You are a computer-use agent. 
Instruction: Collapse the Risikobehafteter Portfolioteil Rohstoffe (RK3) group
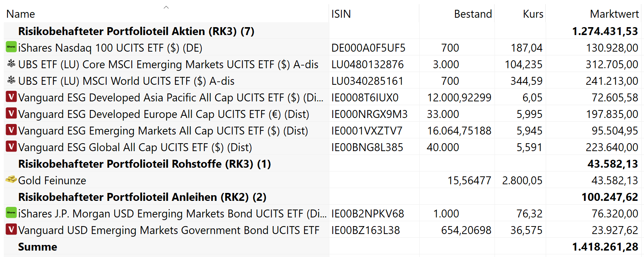[x=144, y=164]
